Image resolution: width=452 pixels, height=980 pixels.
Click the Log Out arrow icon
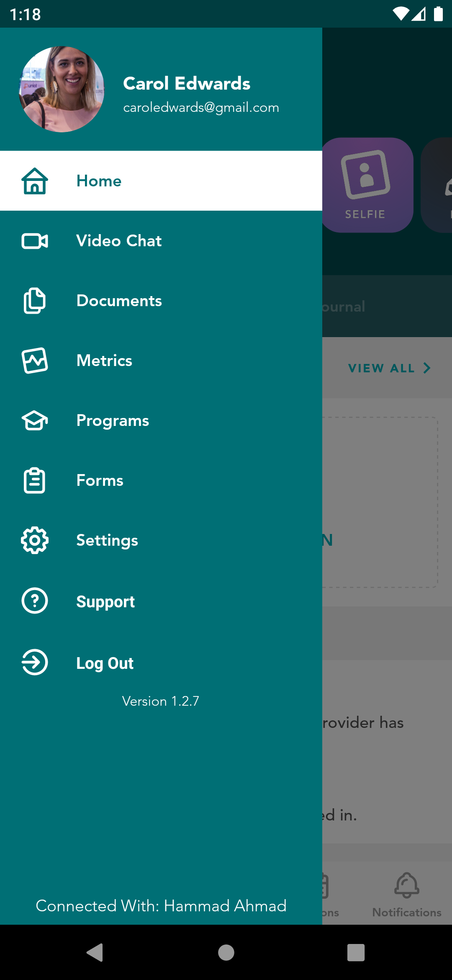[x=35, y=662]
